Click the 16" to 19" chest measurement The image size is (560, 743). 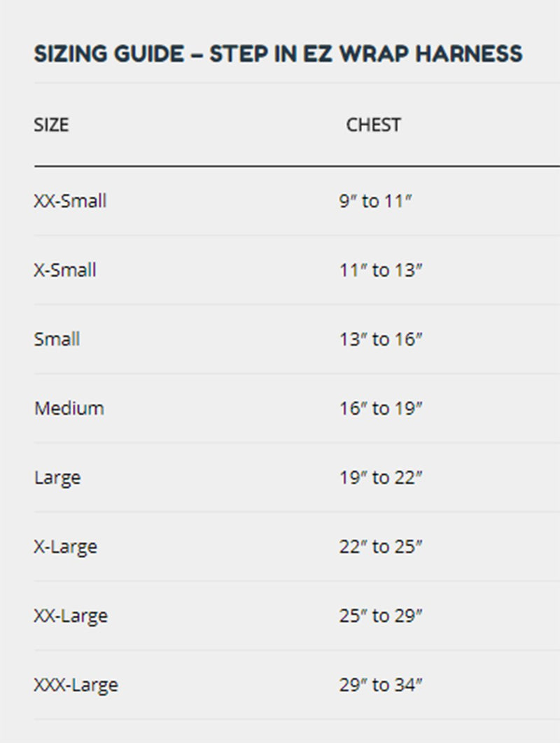(380, 408)
